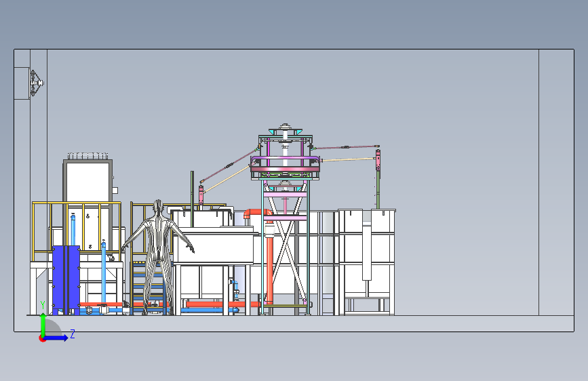The height and width of the screenshot is (381, 588).
Task: Select the pink actuator at the right rod end
Action: point(378,160)
